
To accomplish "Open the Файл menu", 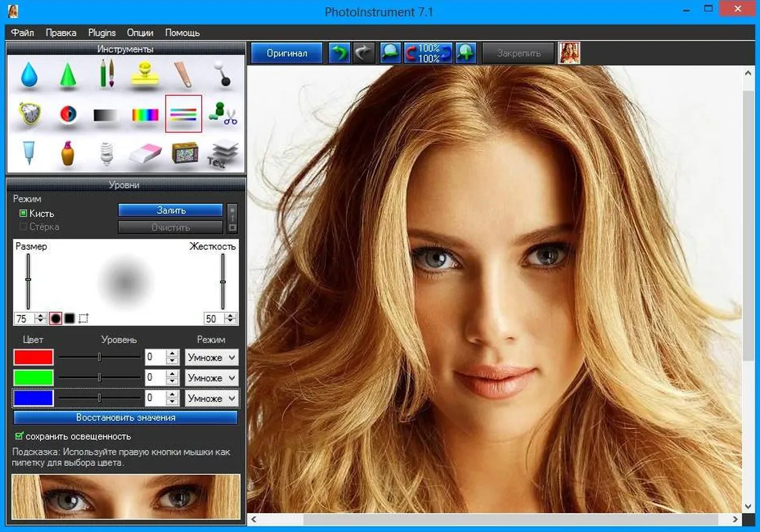I will click(x=23, y=32).
